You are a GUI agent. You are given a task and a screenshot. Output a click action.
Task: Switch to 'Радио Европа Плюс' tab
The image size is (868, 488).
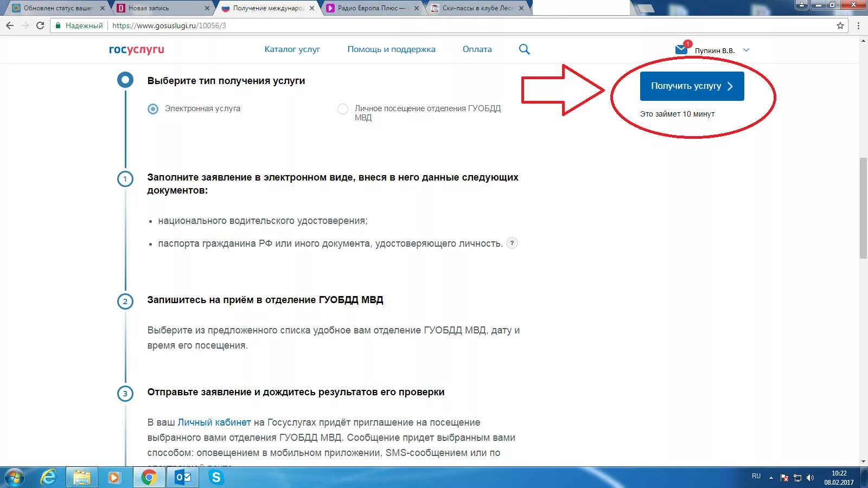[x=372, y=8]
